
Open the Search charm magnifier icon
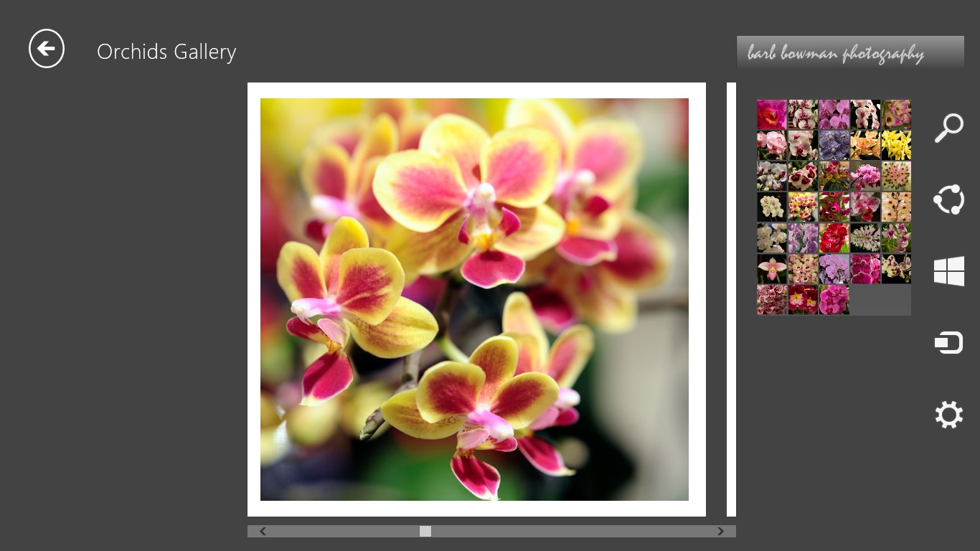click(948, 128)
